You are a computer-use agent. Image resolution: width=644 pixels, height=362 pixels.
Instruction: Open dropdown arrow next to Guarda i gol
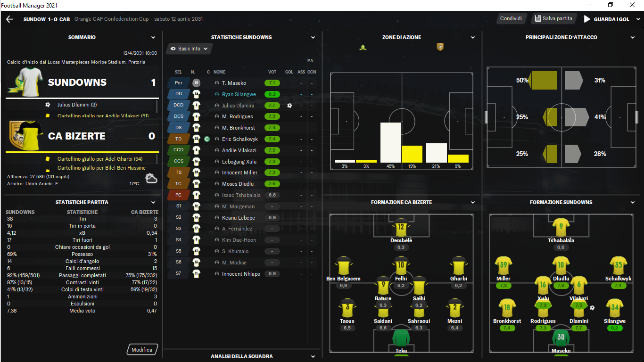638,19
